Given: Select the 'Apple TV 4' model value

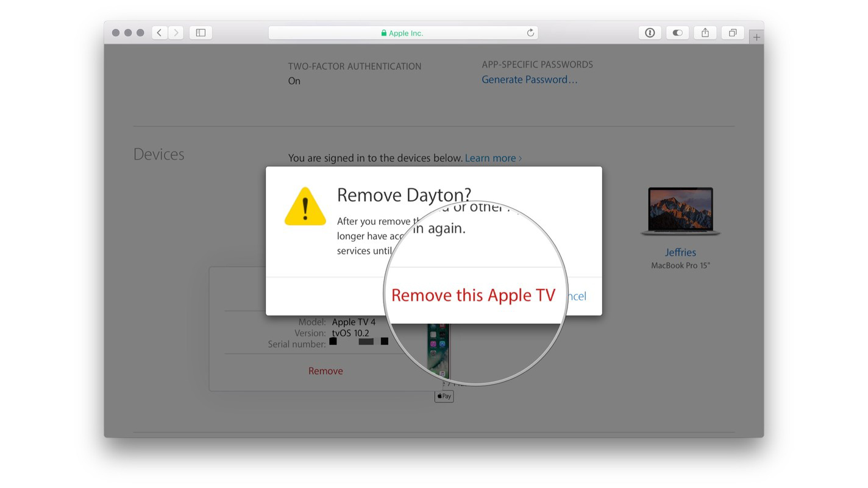Looking at the screenshot, I should tap(354, 322).
